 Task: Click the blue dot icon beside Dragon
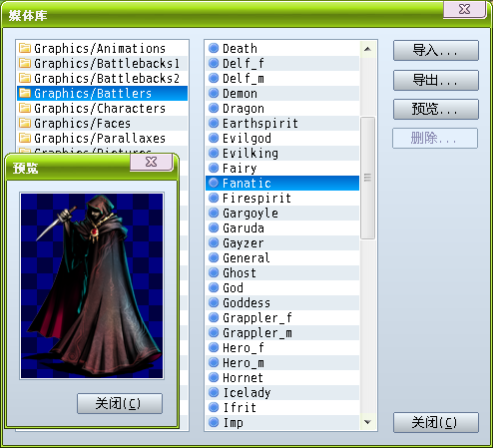[214, 108]
